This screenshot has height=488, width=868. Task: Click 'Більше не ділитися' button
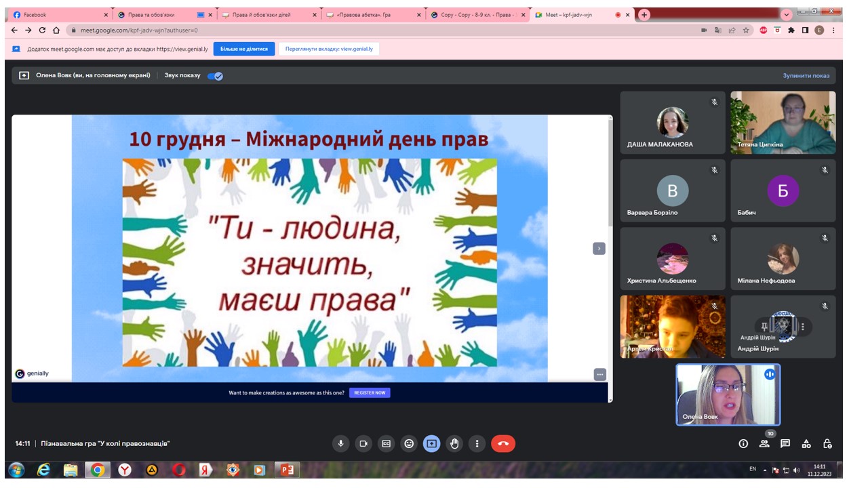(x=244, y=49)
